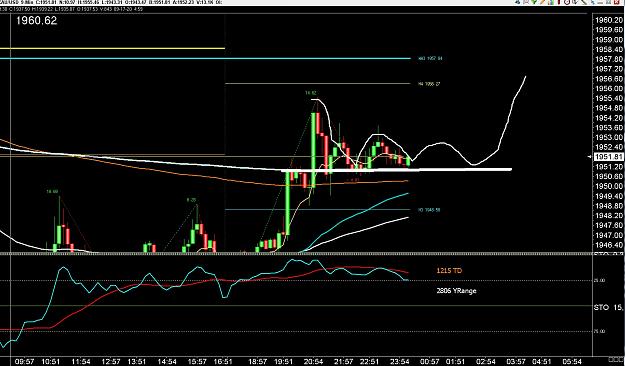The height and width of the screenshot is (366, 625).
Task: Click the orange 1215 TD label
Action: point(449,271)
